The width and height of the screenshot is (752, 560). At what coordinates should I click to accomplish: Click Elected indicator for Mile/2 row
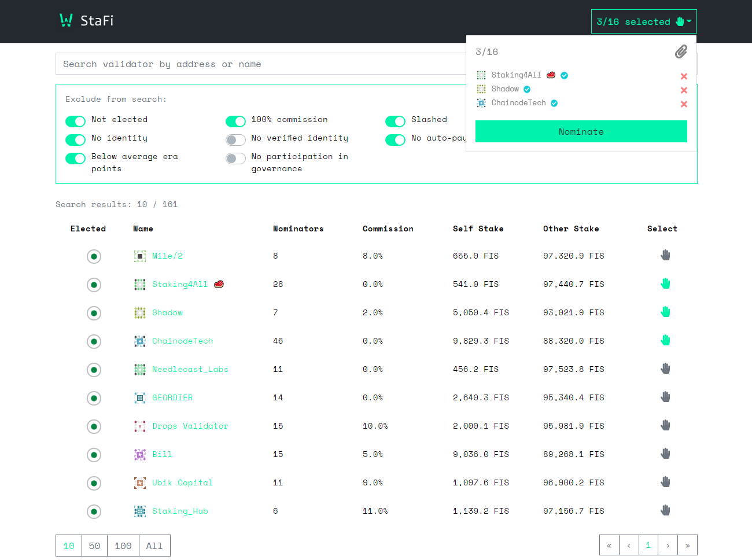click(94, 256)
